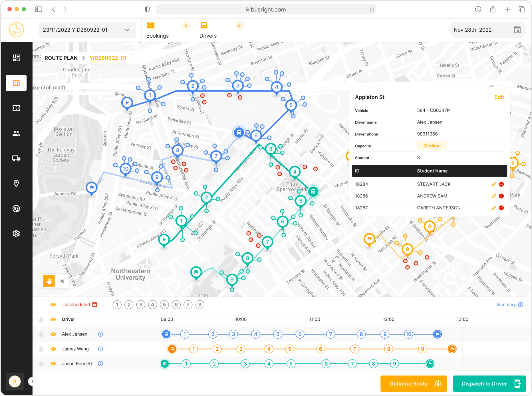Toggle visibility of Unscheduled stops

click(x=53, y=304)
